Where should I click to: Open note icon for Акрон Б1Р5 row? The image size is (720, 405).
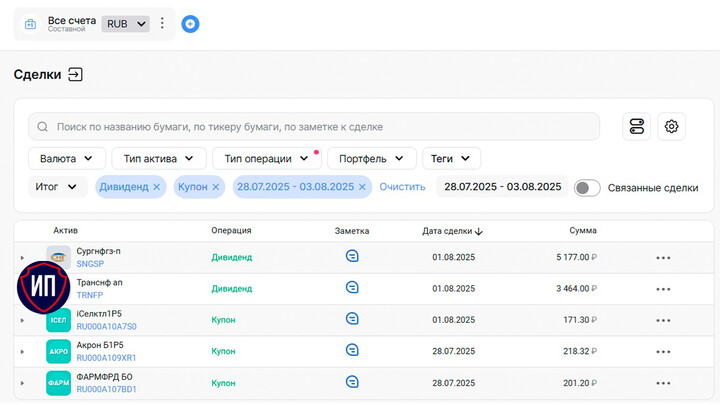click(351, 350)
